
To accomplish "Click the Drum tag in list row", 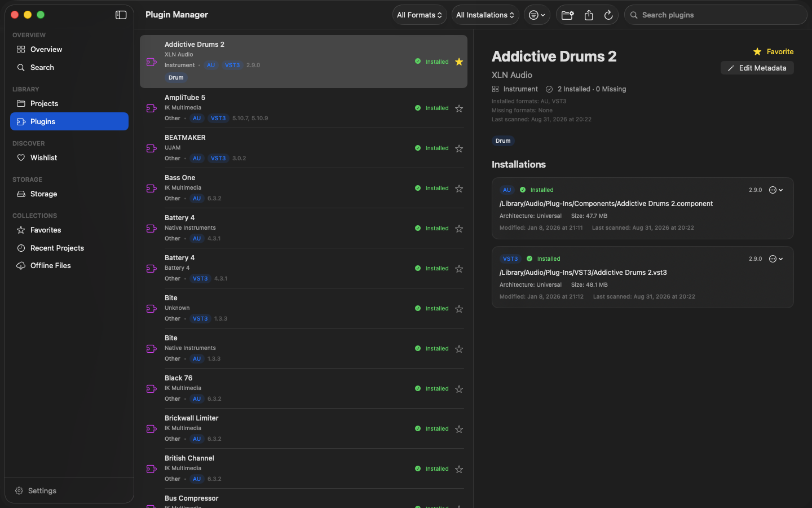I will tap(176, 78).
